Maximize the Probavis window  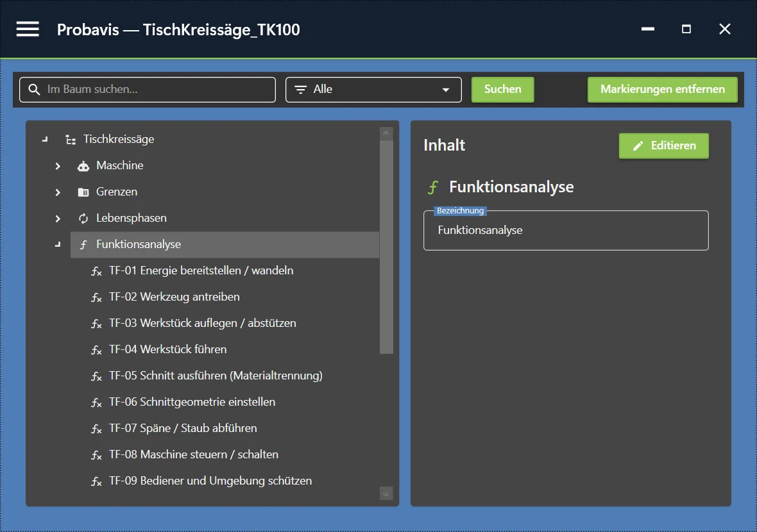(x=686, y=29)
